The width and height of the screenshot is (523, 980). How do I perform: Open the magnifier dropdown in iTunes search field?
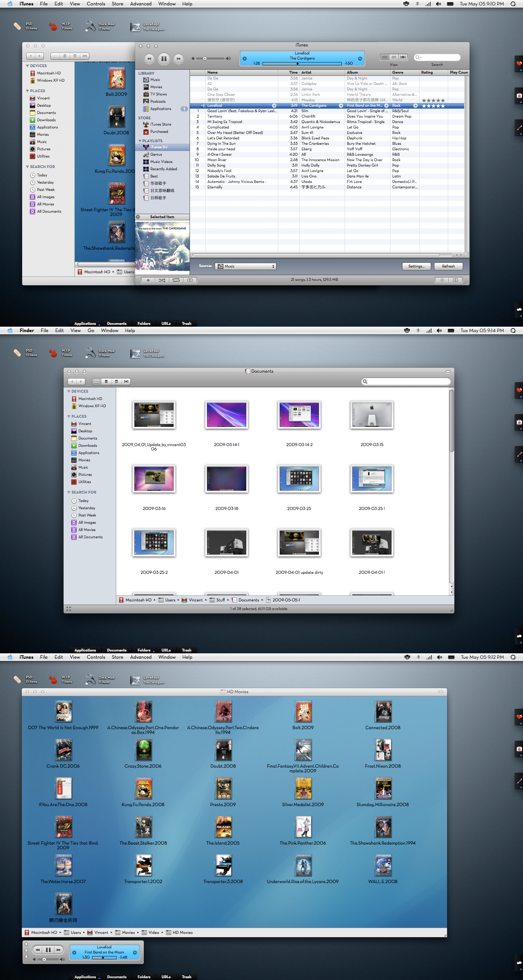[418, 57]
